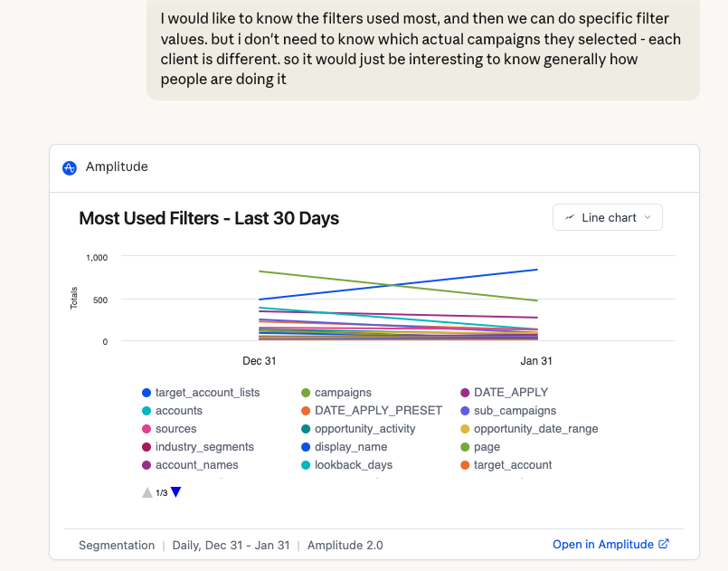The image size is (728, 571).
Task: Toggle campaigns series in legend
Action: pyautogui.click(x=343, y=393)
